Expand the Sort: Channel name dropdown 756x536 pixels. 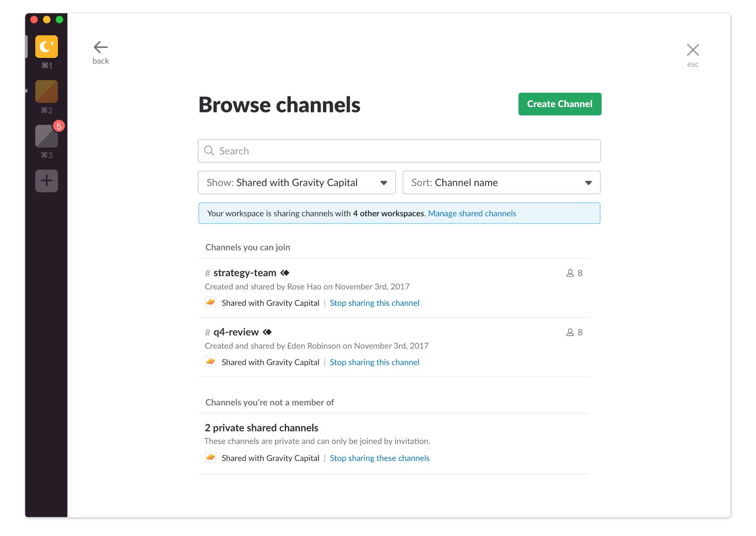coord(501,182)
